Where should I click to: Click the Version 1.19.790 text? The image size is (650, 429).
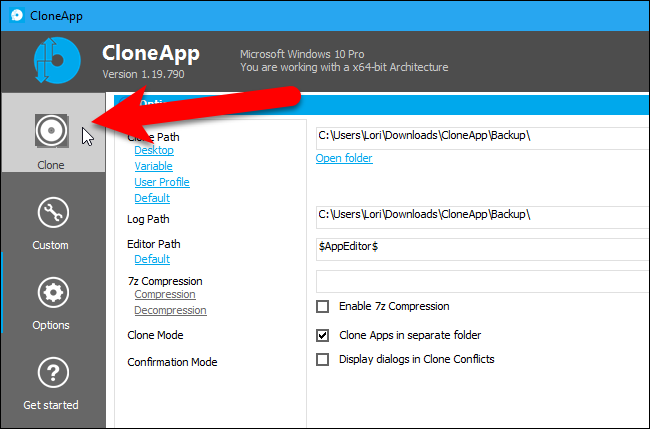[143, 74]
